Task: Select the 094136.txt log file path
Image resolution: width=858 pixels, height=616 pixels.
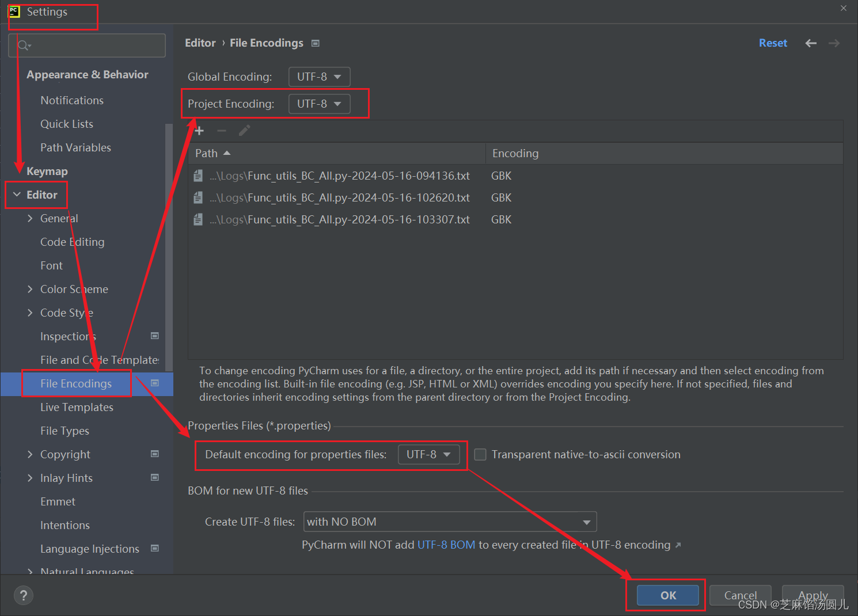Action: [x=340, y=176]
